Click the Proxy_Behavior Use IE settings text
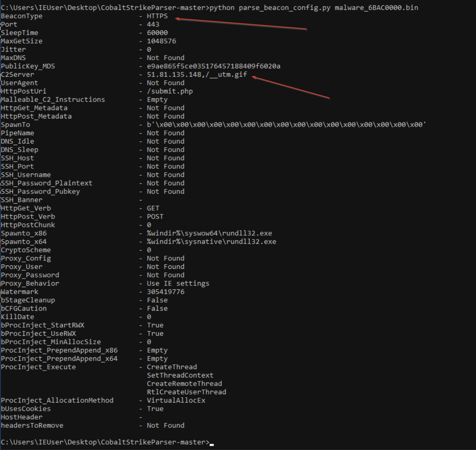 [178, 283]
